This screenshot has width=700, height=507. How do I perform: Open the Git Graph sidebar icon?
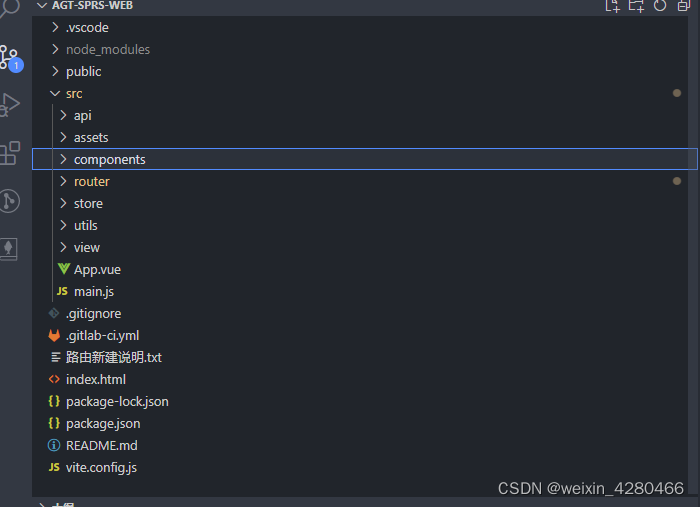click(x=10, y=201)
